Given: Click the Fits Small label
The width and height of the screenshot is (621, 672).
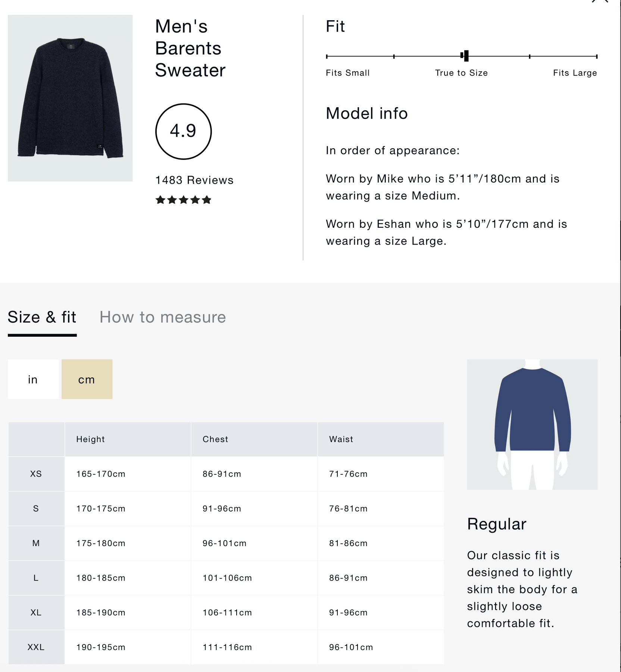Looking at the screenshot, I should coord(347,73).
